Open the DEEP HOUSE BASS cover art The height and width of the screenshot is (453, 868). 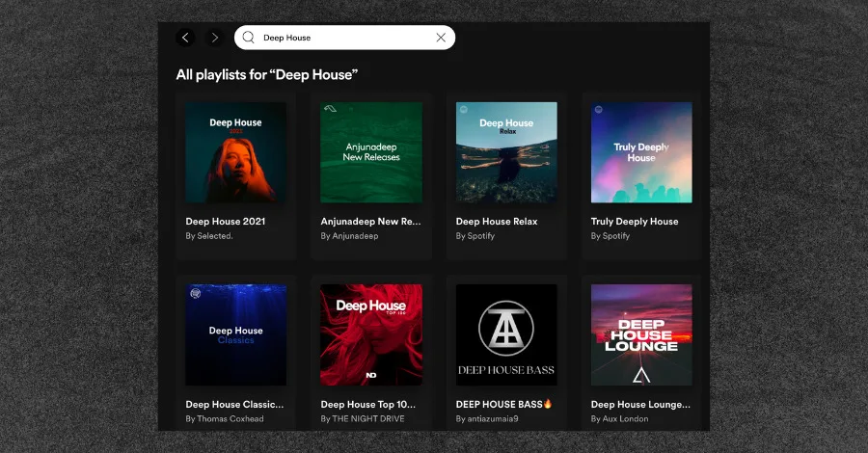tap(506, 334)
